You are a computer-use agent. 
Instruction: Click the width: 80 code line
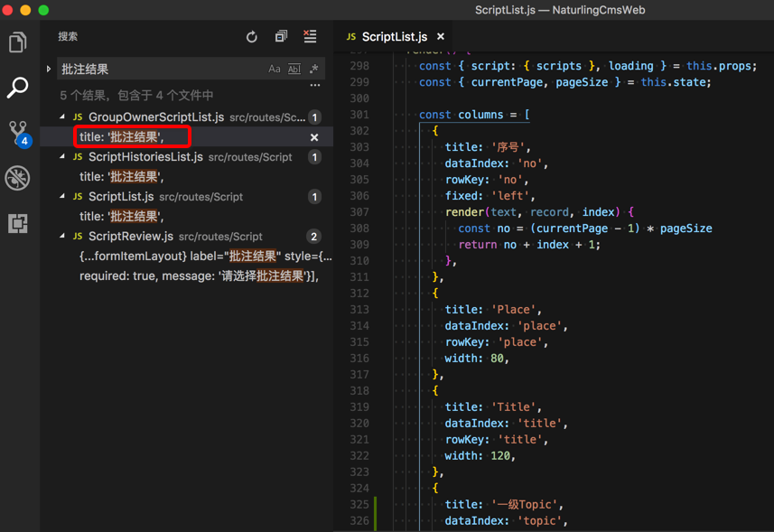click(x=476, y=359)
